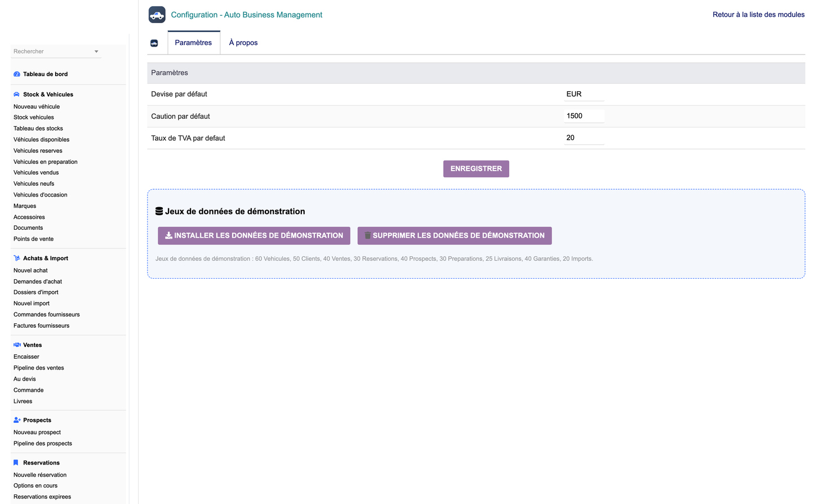Image resolution: width=814 pixels, height=504 pixels.
Task: Open Accessoires link
Action: coord(29,217)
